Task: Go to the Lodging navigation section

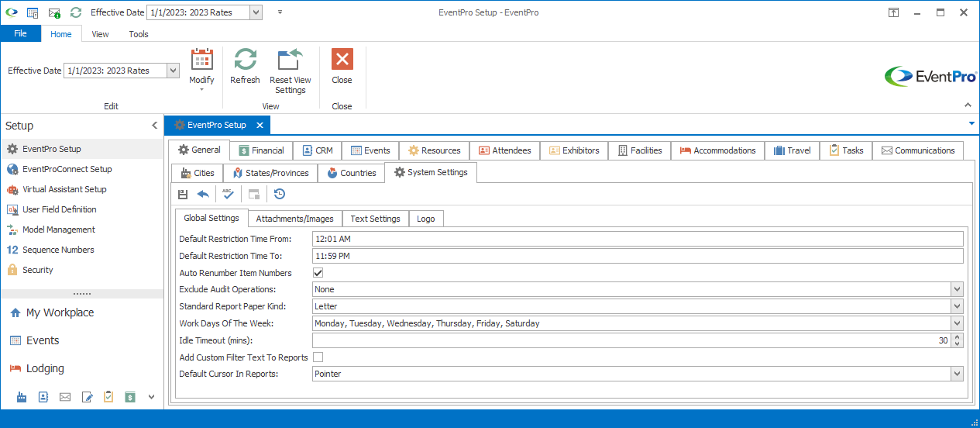Action: pyautogui.click(x=81, y=368)
